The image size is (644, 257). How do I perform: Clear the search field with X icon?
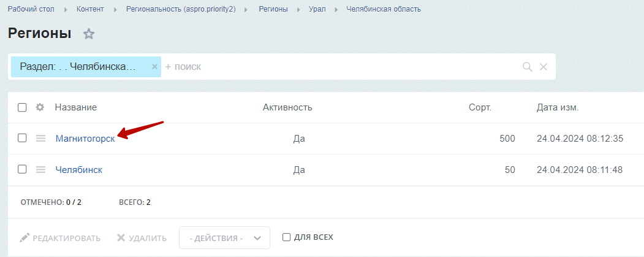[544, 67]
